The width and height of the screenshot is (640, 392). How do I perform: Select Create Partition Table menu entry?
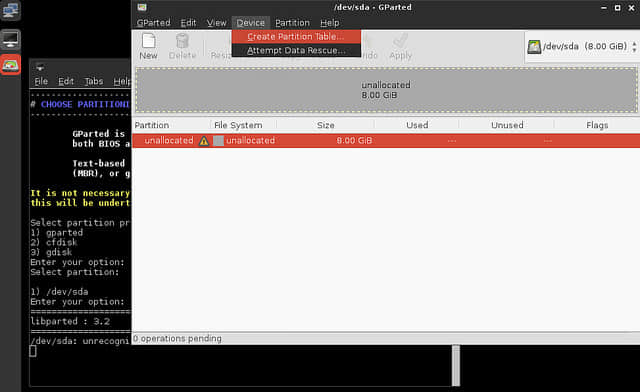(296, 36)
